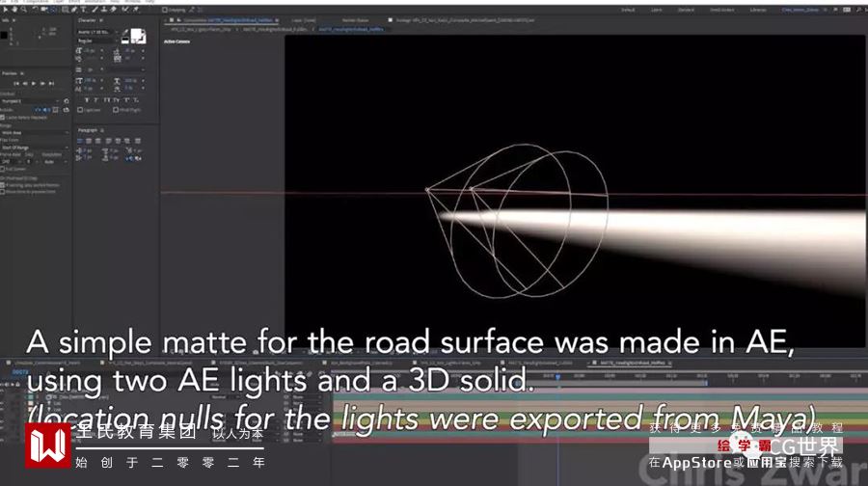This screenshot has height=486, width=868.
Task: Toggle Hindi Digits checkbox
Action: coord(116,110)
